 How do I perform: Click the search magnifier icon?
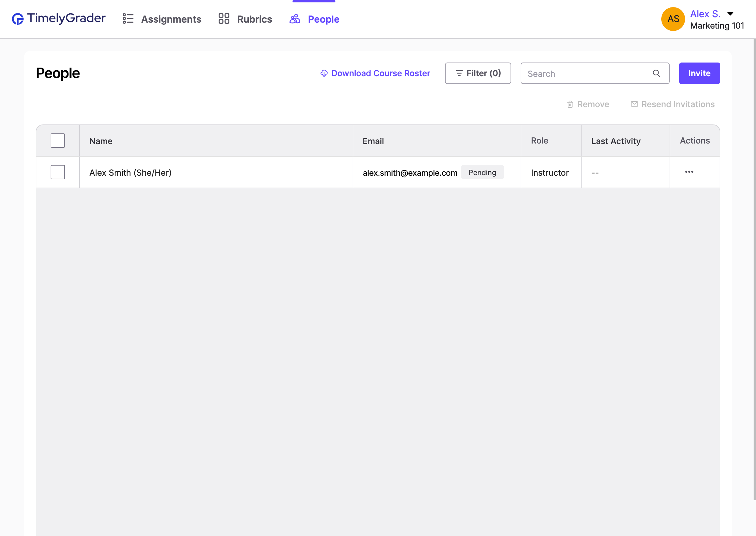[x=656, y=73]
